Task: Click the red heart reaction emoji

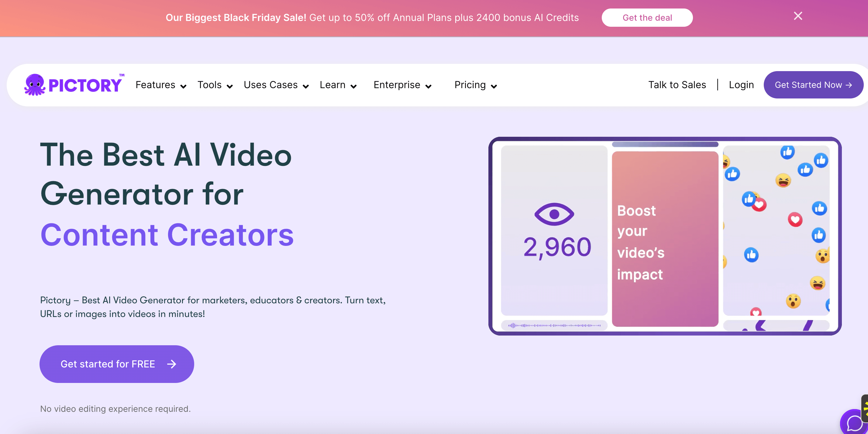Action: [x=795, y=220]
